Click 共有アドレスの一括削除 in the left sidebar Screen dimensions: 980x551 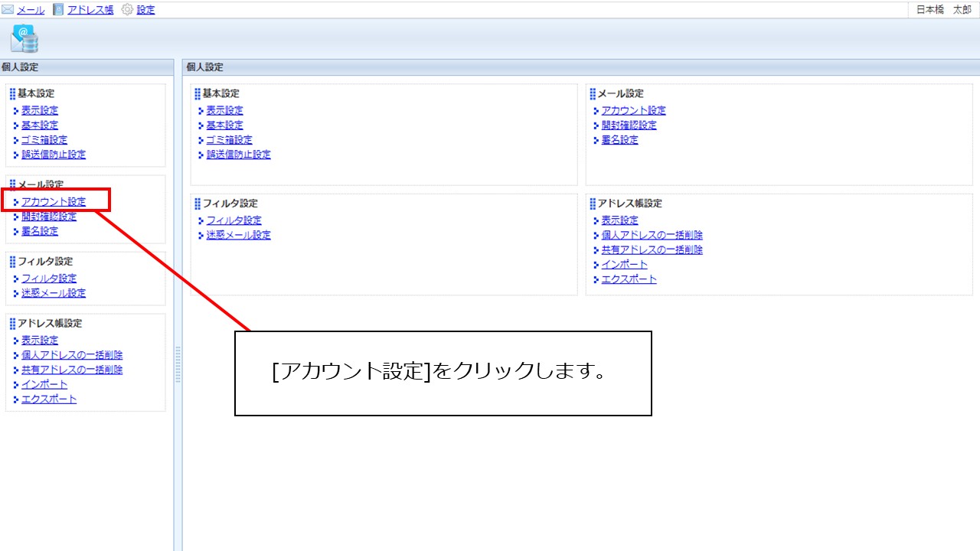coord(72,370)
